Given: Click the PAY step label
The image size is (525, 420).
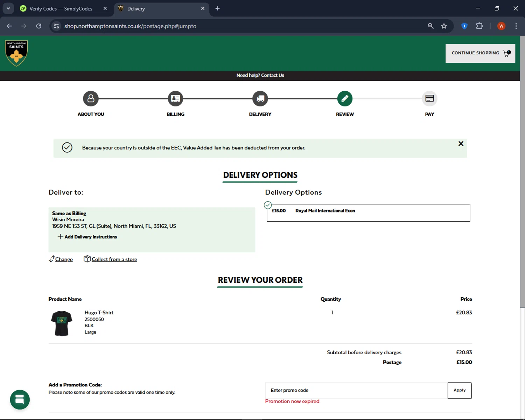Looking at the screenshot, I should pyautogui.click(x=429, y=114).
